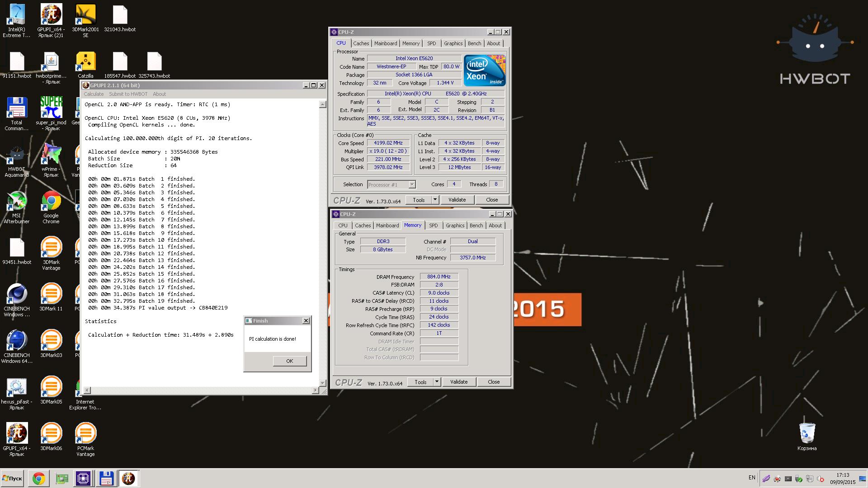The height and width of the screenshot is (488, 868).
Task: Launch super_pi_mod shortcut icon
Action: 51,114
